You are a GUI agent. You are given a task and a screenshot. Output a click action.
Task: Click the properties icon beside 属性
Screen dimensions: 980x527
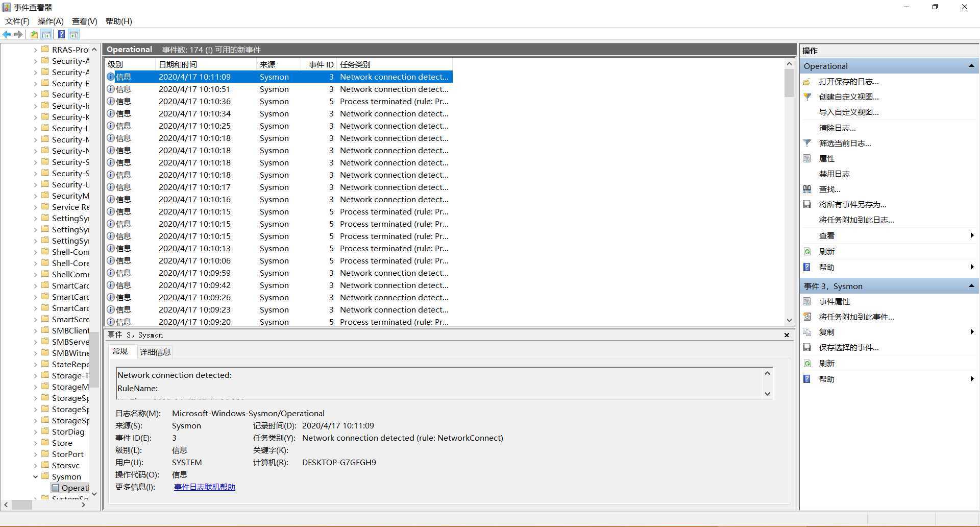point(807,159)
